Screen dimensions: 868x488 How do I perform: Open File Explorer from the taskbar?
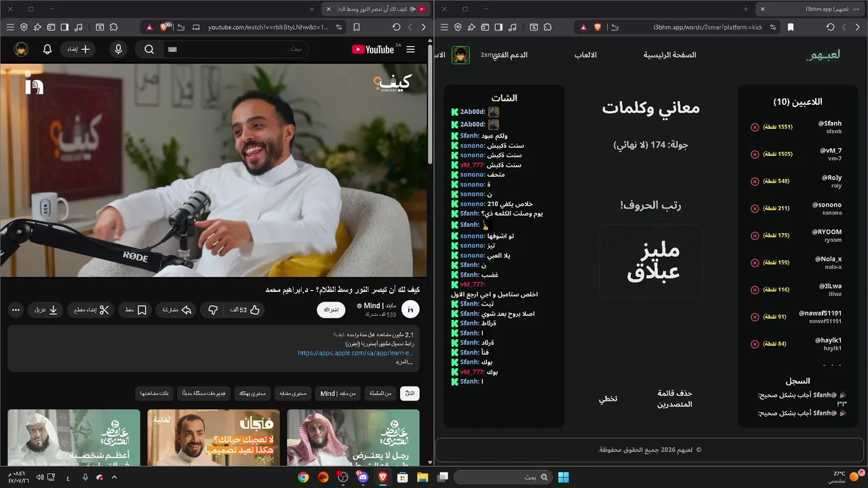click(422, 477)
